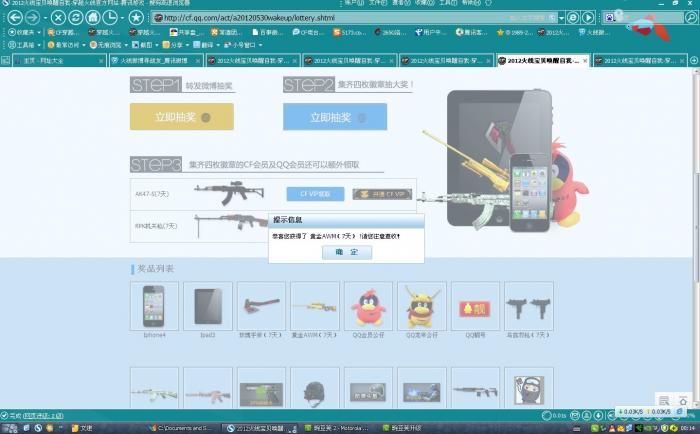Click the blue 立即抽奖 button under STEP2

335,117
